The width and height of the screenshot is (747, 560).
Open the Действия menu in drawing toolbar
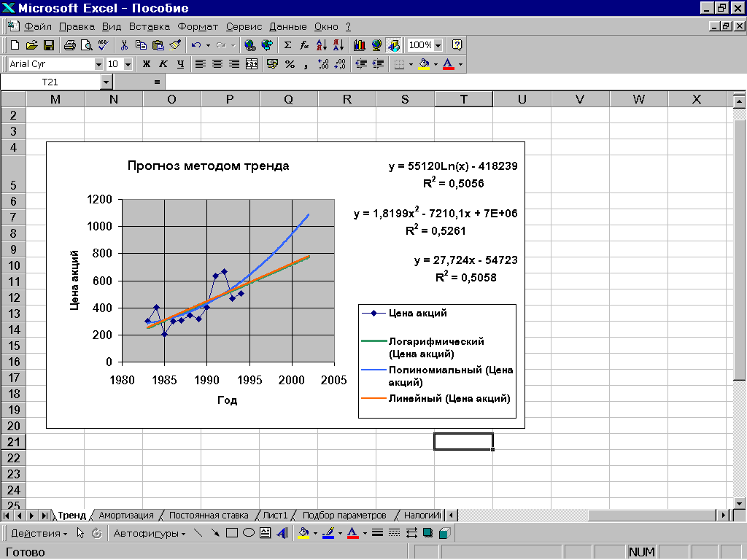[39, 533]
